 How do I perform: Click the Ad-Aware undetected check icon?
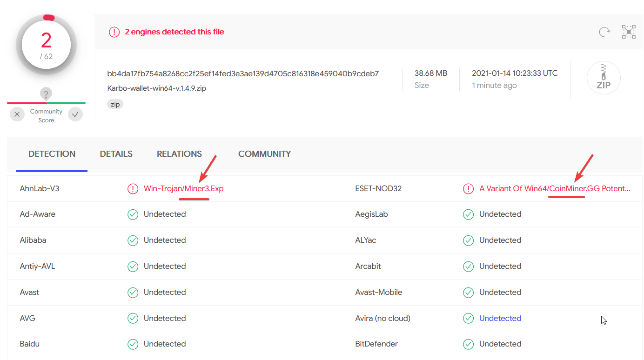click(x=133, y=214)
